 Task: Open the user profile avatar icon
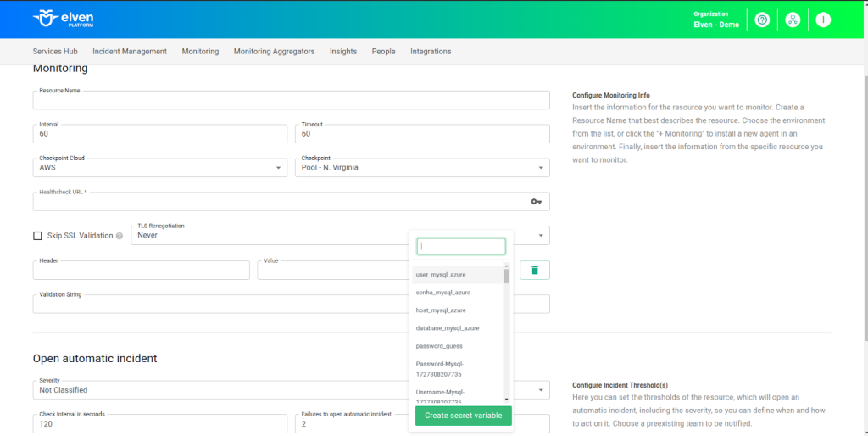[822, 20]
